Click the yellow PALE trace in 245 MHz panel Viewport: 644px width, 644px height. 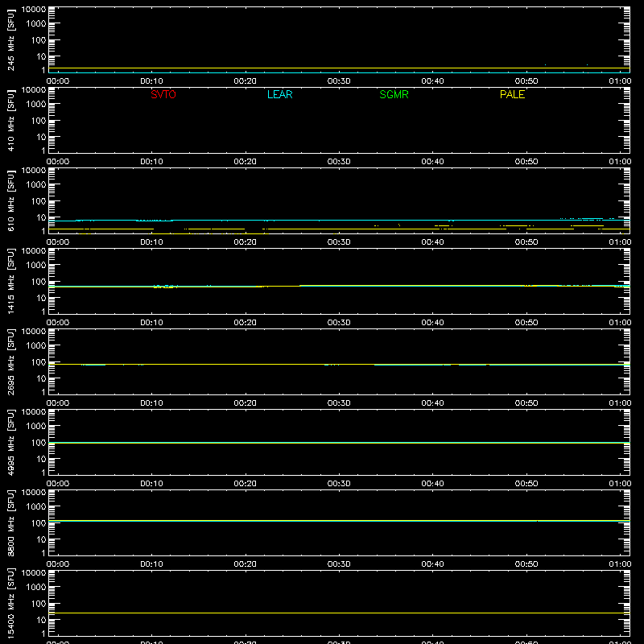(339, 68)
